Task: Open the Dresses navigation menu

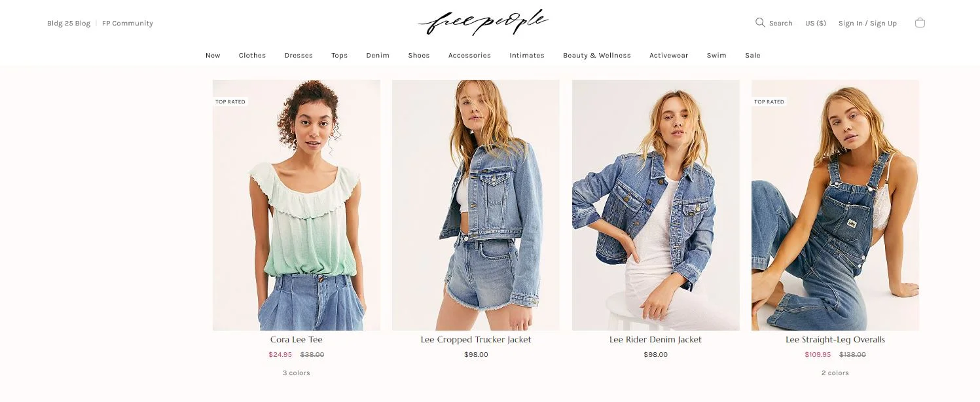Action: pos(299,56)
